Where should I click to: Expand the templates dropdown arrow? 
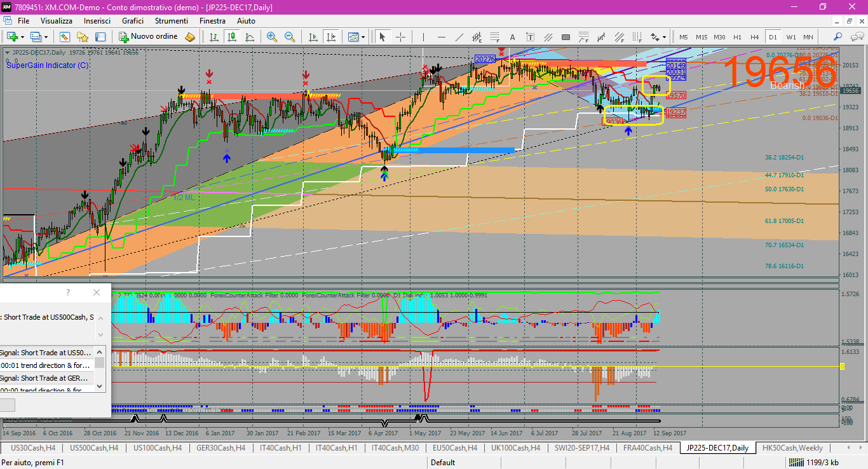pos(363,37)
